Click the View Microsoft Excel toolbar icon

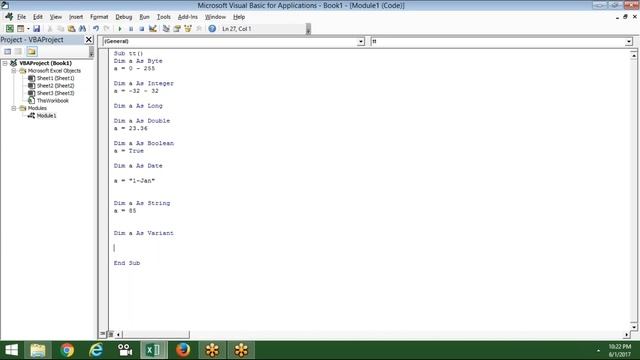9,29
